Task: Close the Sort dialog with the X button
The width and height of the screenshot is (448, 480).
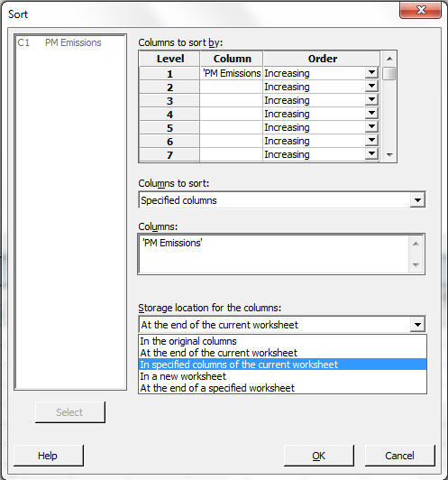Action: coord(421,10)
